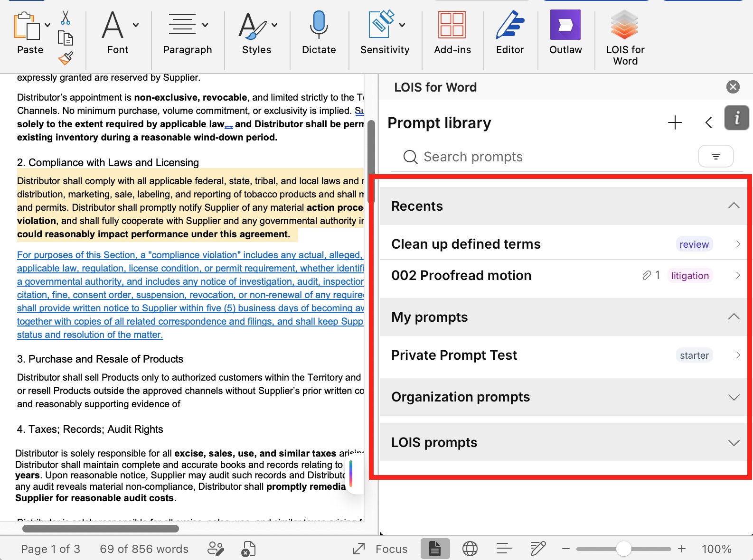753x560 pixels.
Task: Open the prompt filter button
Action: click(716, 156)
